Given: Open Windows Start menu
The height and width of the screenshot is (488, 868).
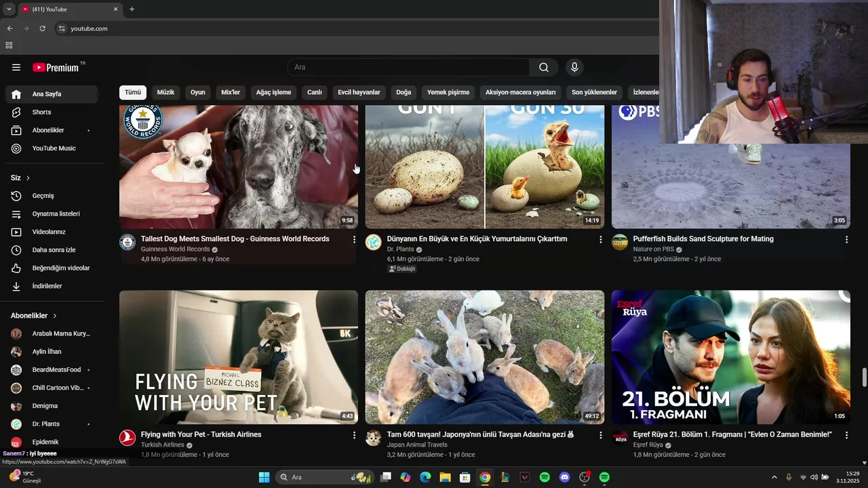Looking at the screenshot, I should coord(264,477).
